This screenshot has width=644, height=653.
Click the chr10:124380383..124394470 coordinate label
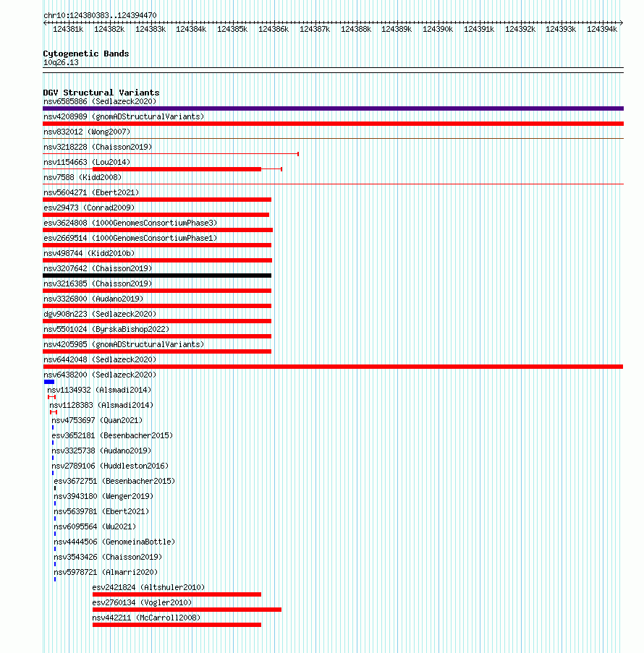click(100, 15)
